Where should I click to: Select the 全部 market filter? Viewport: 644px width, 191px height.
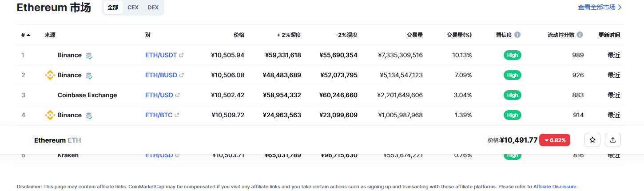click(113, 8)
